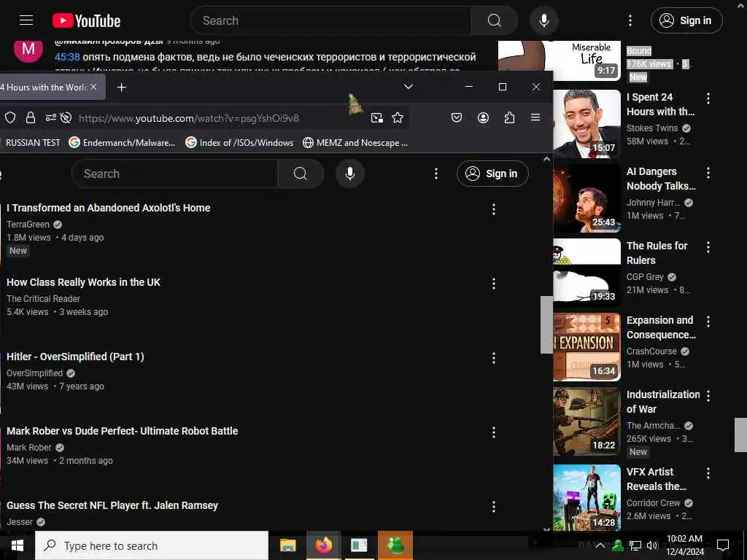Open options for the 'AI Dangers' video
The image size is (747, 560).
pyautogui.click(x=708, y=172)
